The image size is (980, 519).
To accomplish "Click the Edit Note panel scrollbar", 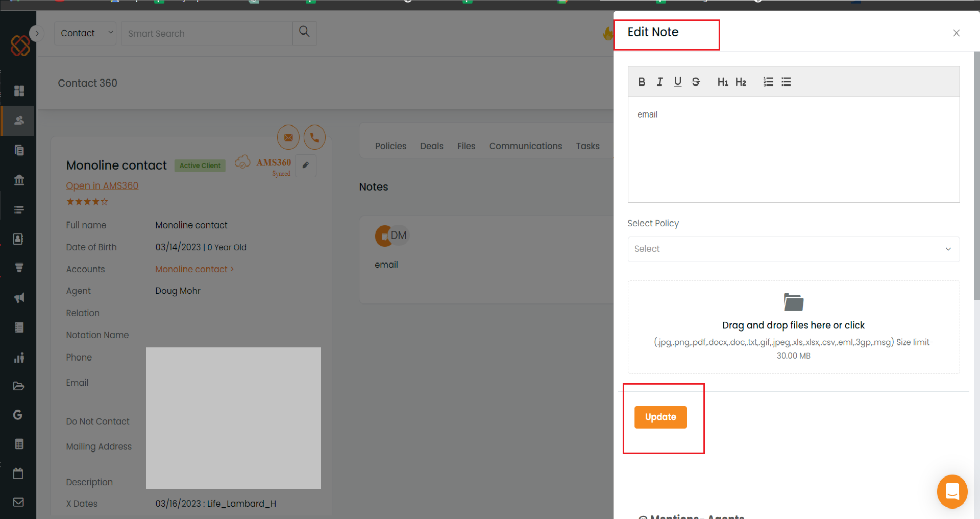I will 976,175.
